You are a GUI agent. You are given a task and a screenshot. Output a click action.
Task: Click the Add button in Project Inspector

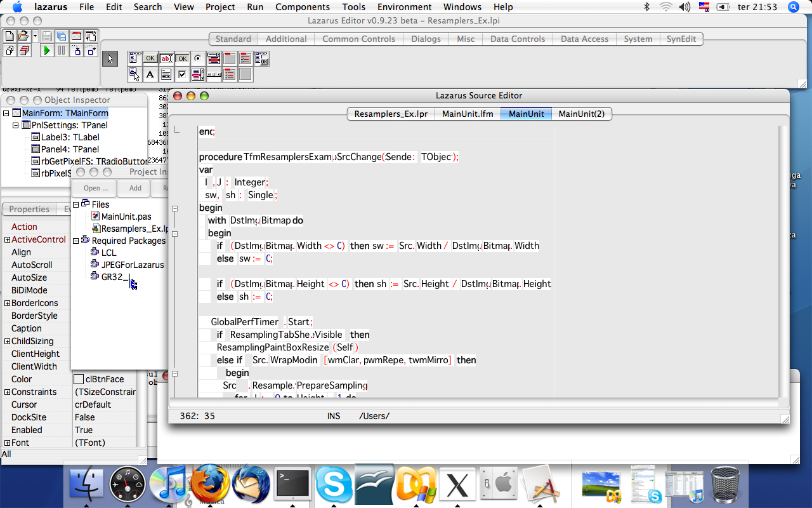coord(135,188)
